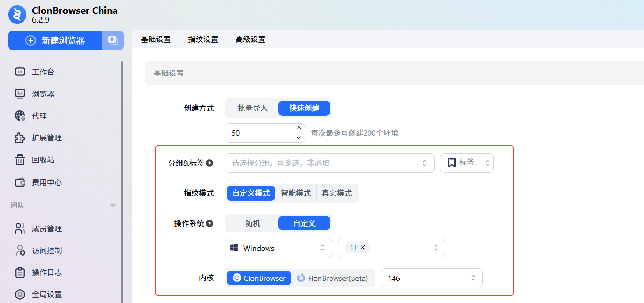Click the sidebar vertical scrollbar
The width and height of the screenshot is (644, 303).
(x=122, y=182)
